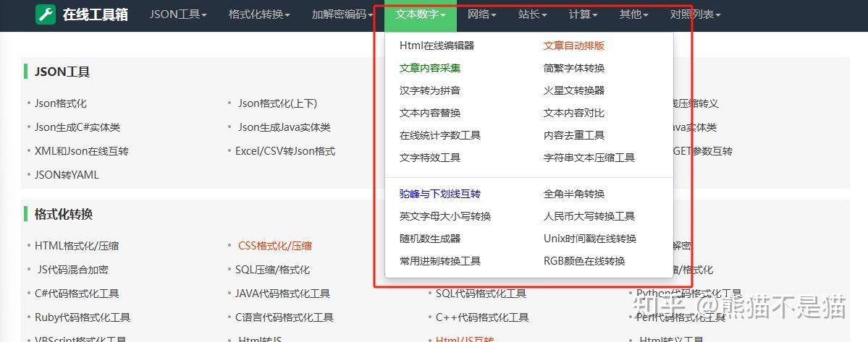Pick 随机数生成器 in dropdown

[430, 239]
